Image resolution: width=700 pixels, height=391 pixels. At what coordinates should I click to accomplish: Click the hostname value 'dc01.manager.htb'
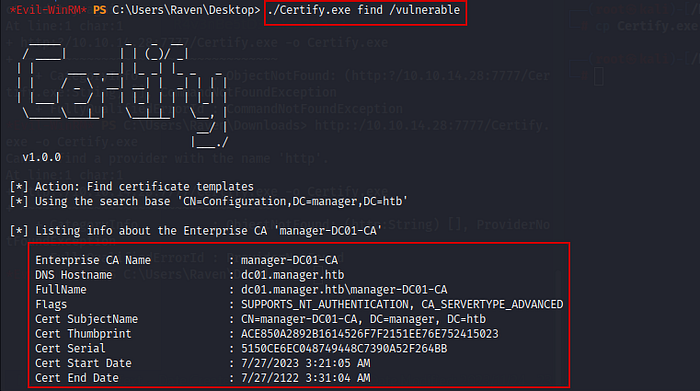click(292, 275)
